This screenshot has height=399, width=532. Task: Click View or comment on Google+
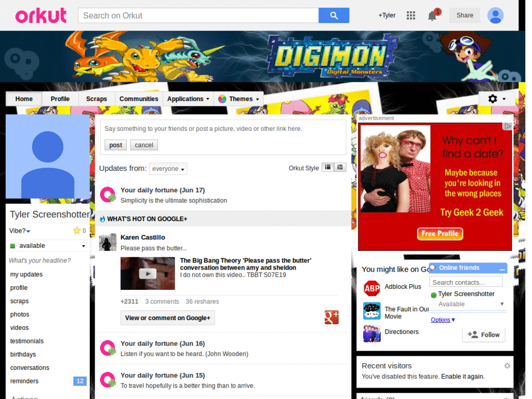pos(168,318)
